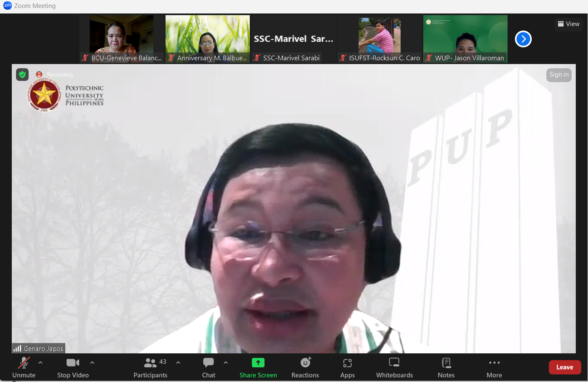This screenshot has width=588, height=382.
Task: Open the Chat panel
Action: [208, 367]
